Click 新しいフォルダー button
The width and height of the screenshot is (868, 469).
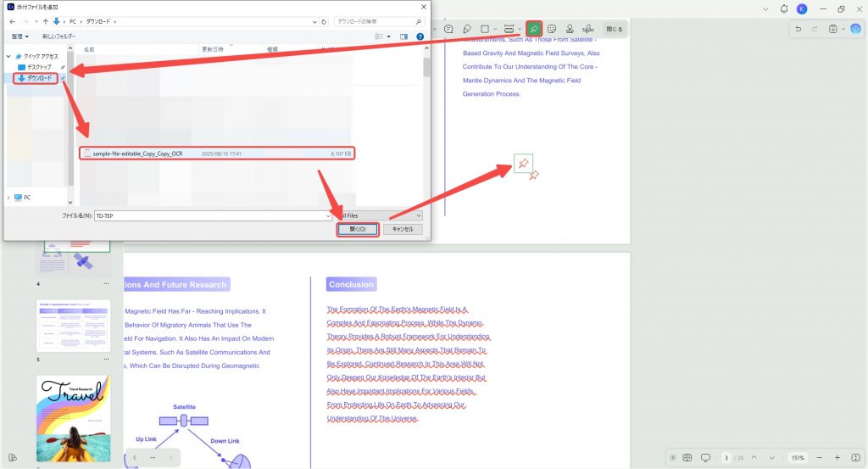[x=58, y=36]
